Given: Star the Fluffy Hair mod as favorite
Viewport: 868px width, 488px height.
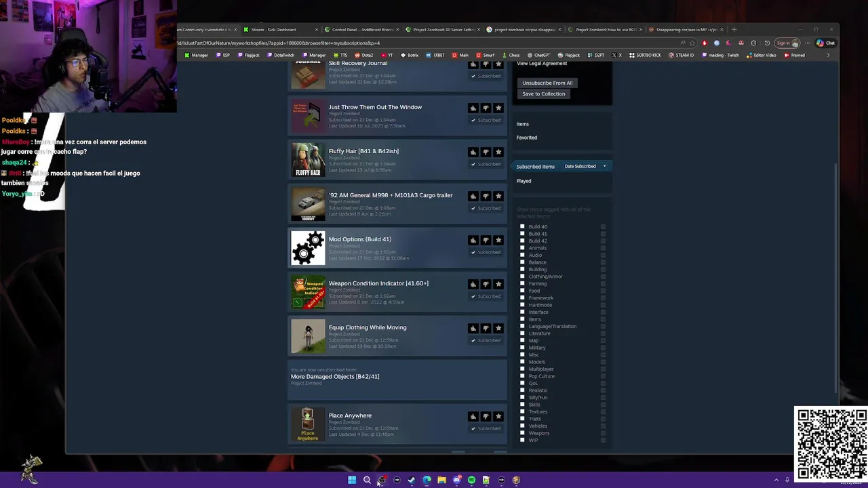Looking at the screenshot, I should click(498, 152).
